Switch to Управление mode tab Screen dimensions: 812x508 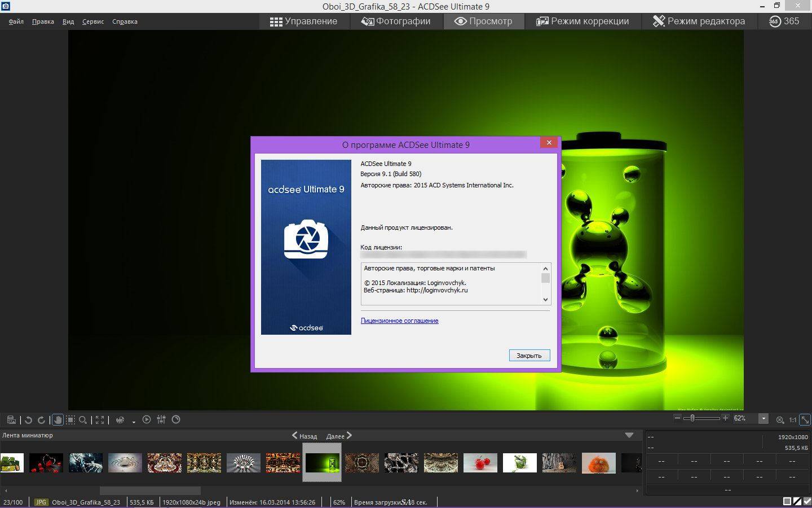point(304,21)
